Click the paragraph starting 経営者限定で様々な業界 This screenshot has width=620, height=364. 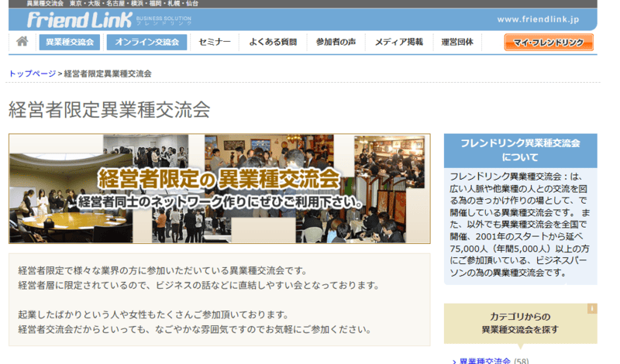tap(199, 278)
